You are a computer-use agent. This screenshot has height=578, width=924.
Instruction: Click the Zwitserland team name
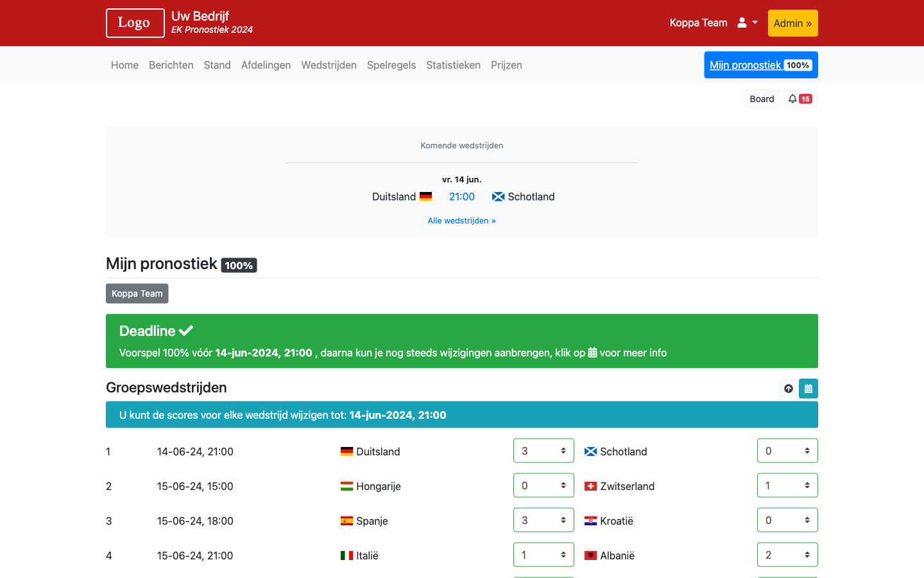click(x=628, y=486)
